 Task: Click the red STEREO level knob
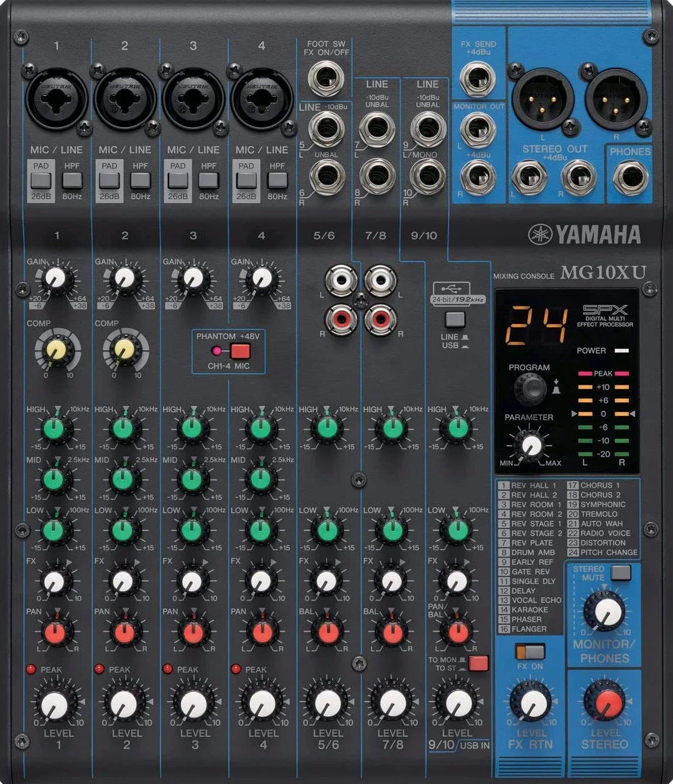(605, 703)
